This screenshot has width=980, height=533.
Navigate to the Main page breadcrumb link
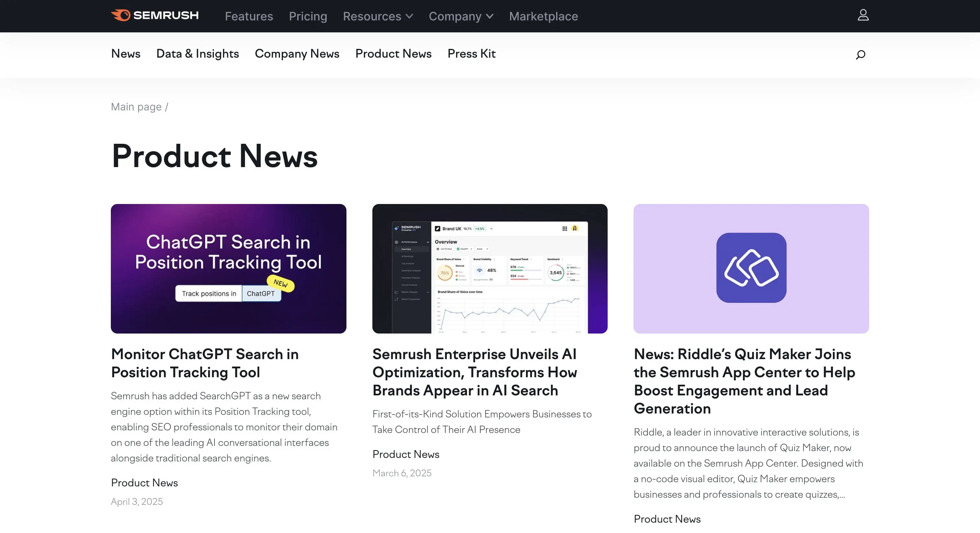pyautogui.click(x=136, y=107)
